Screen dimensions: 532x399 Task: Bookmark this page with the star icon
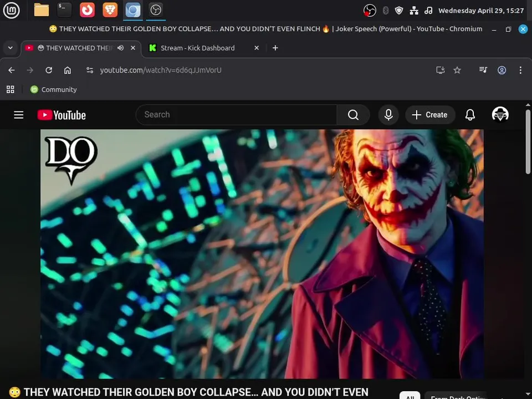pyautogui.click(x=457, y=70)
